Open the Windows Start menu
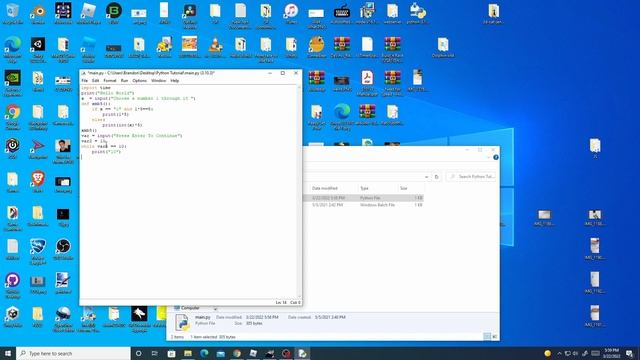Viewport: 640px width, 360px height. [8, 353]
